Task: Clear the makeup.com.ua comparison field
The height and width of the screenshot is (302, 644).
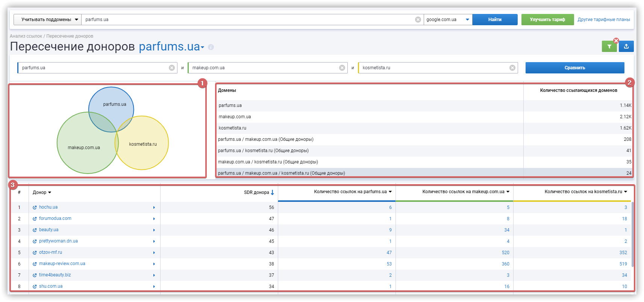Action: click(x=342, y=68)
